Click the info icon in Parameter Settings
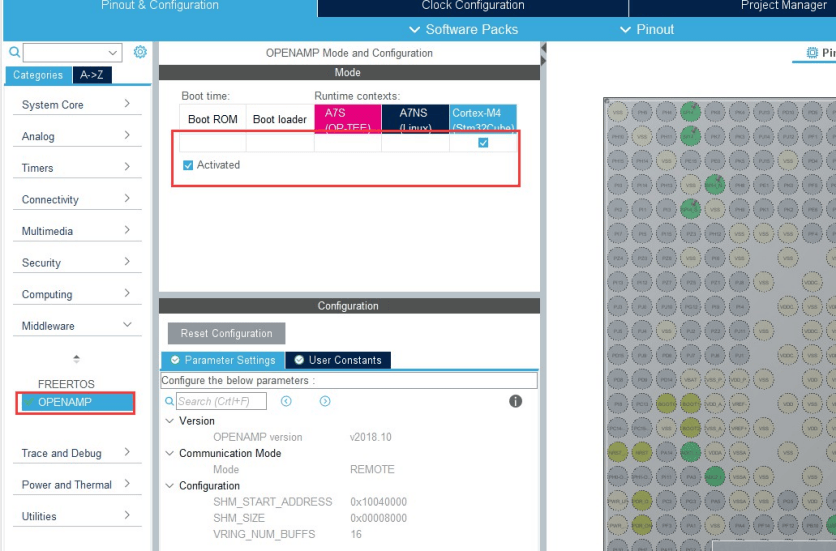 tap(515, 401)
